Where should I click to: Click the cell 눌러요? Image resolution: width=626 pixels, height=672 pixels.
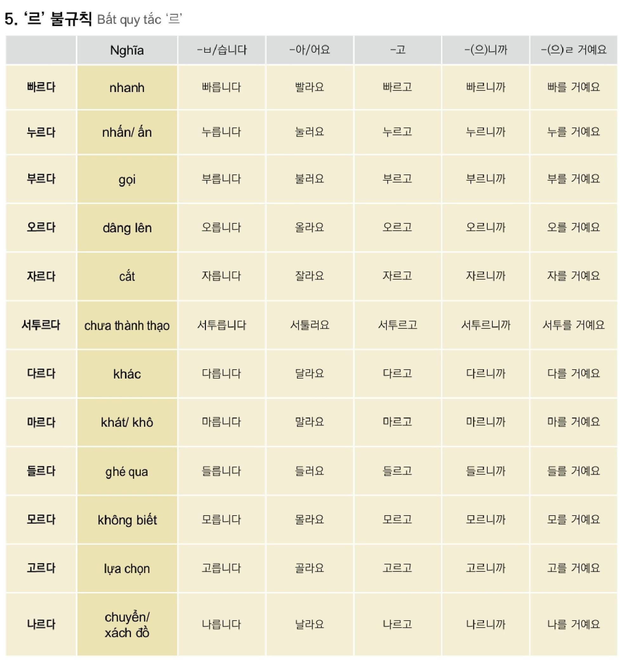[309, 131]
